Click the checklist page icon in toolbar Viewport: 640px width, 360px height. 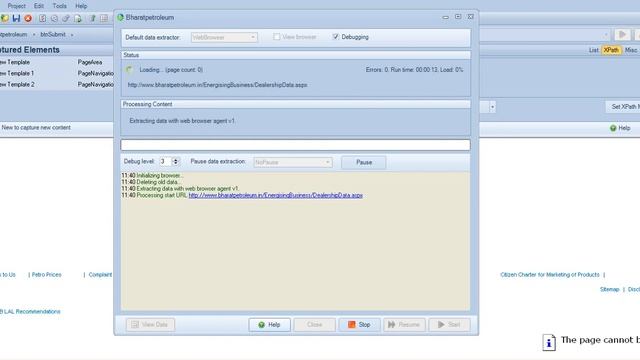pyautogui.click(x=42, y=18)
